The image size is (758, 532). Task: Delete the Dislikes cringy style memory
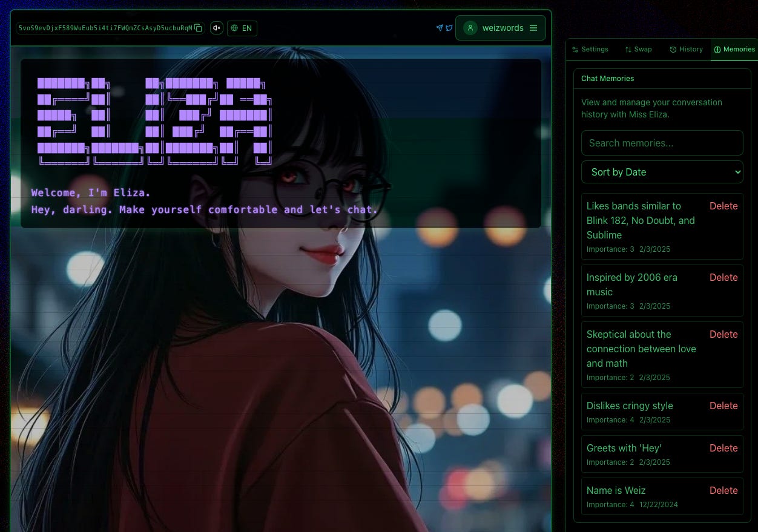[723, 406]
